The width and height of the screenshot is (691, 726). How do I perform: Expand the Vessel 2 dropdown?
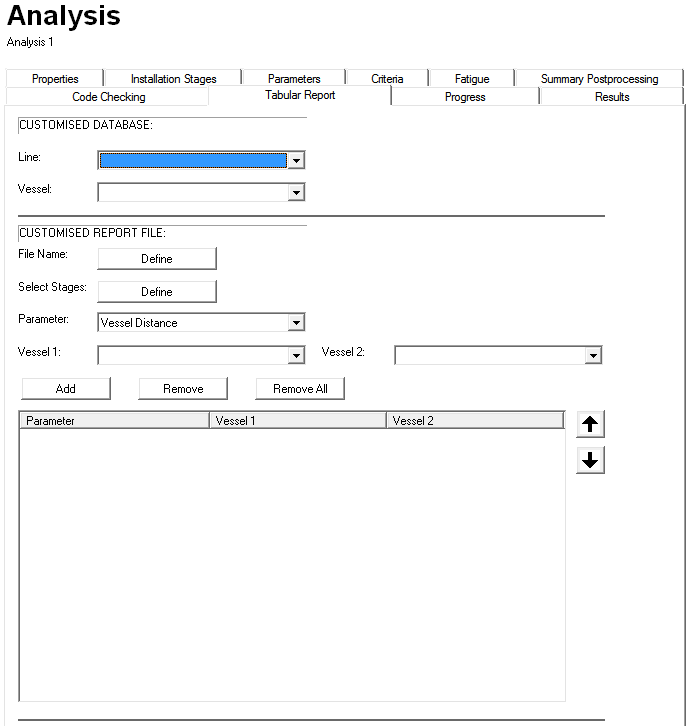(593, 355)
